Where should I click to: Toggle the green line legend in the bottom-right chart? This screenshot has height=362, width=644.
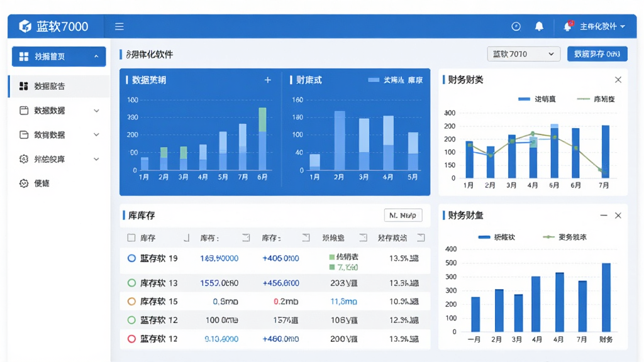pyautogui.click(x=548, y=237)
